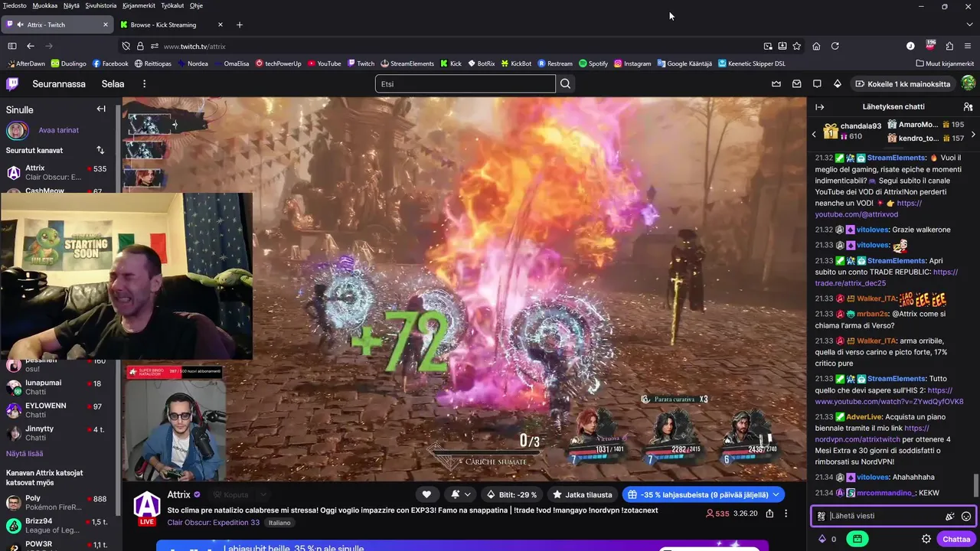
Task: Focus the Lähetä viesti chat input
Action: tap(883, 516)
